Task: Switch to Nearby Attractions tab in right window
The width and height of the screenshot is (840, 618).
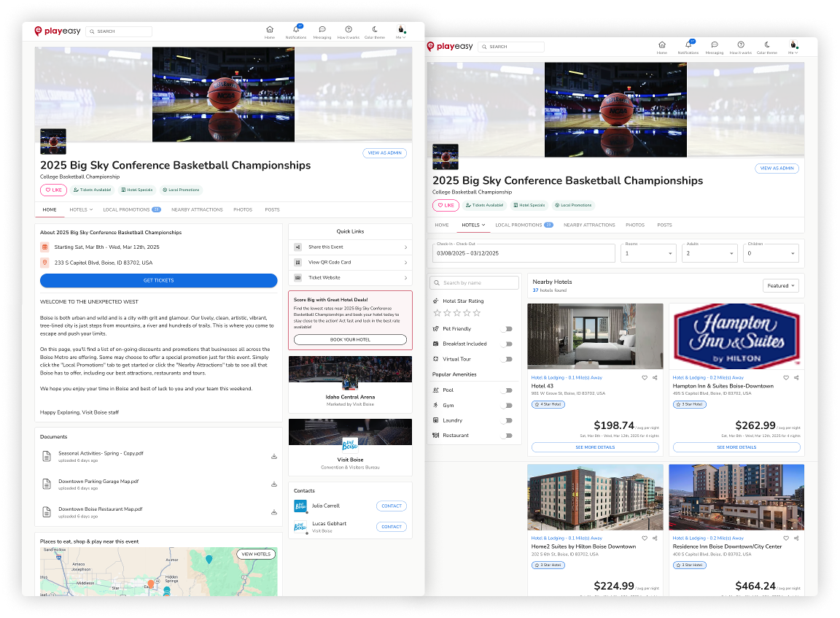Action: tap(589, 225)
